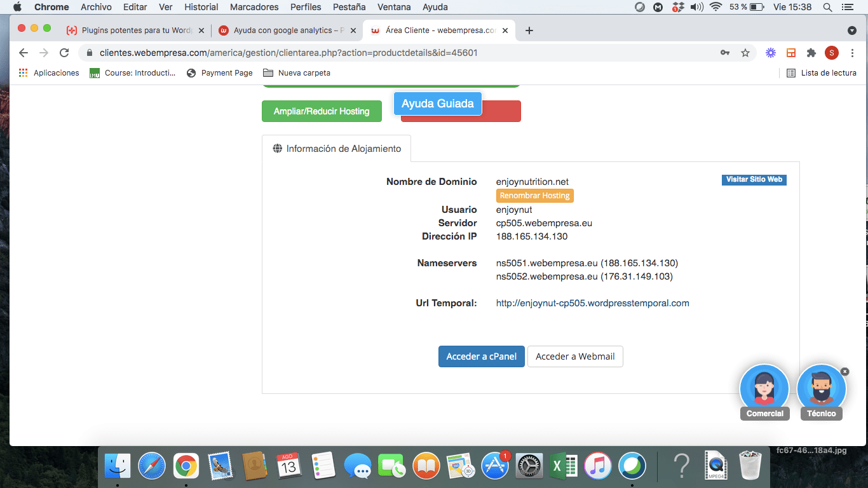Viewport: 868px width, 488px height.
Task: Open the enjoynut-cp505.wordpresstemporal.com temporary URL
Action: coord(592,303)
